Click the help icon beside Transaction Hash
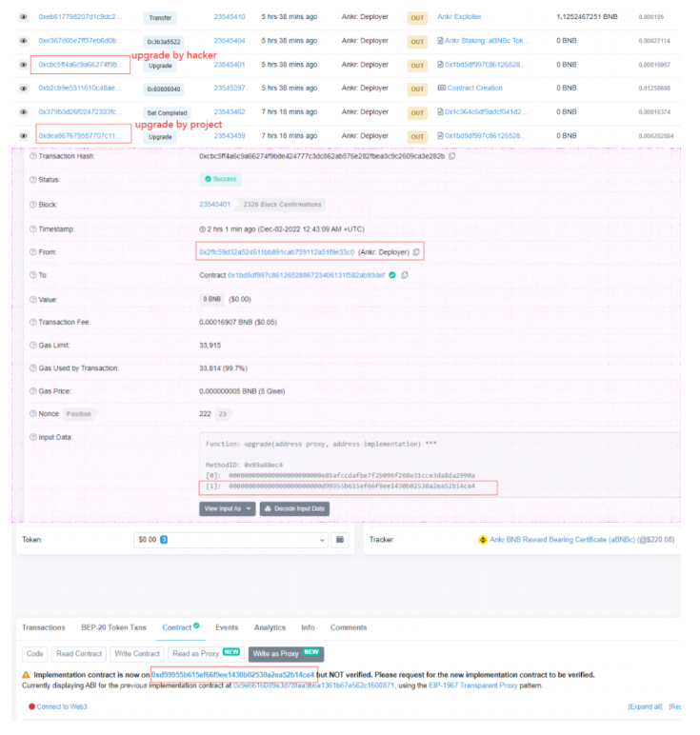Screen dimensions: 700x735 pyautogui.click(x=33, y=156)
